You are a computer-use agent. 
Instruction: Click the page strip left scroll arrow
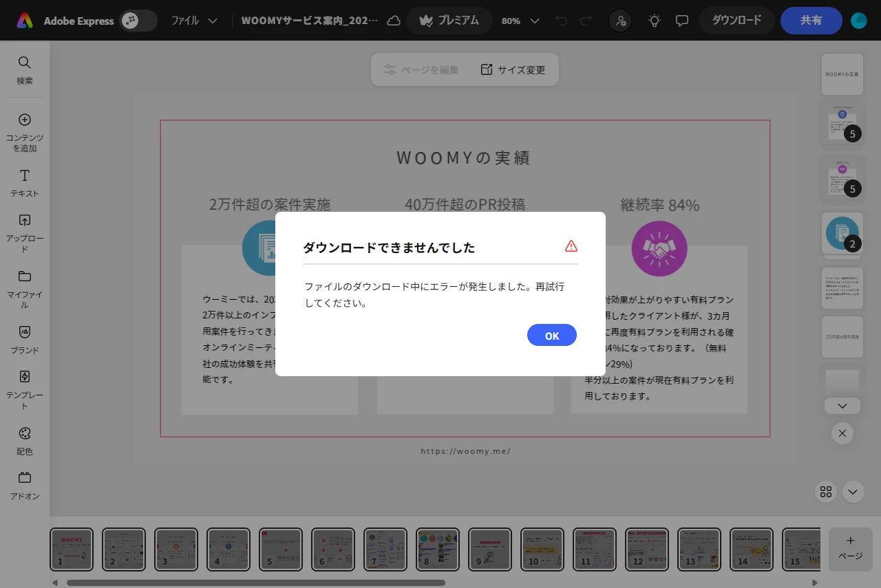click(55, 582)
